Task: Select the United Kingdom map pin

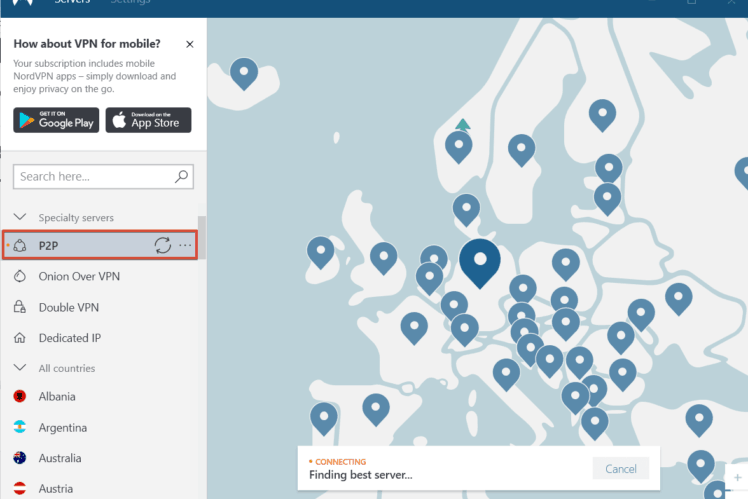Action: point(384,258)
